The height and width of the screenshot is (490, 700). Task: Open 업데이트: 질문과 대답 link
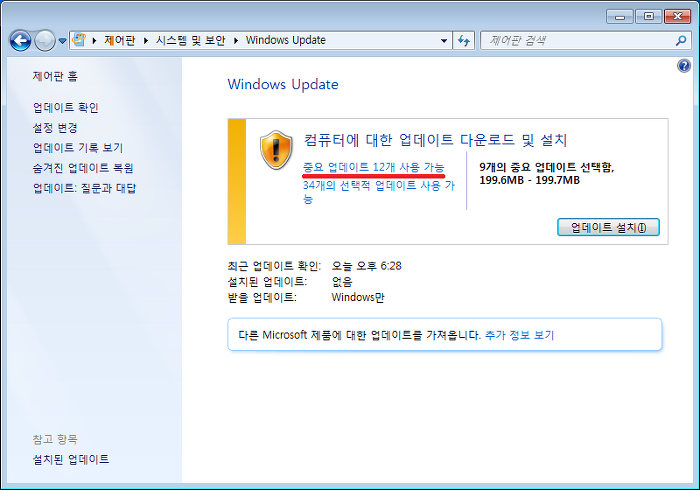(x=84, y=188)
